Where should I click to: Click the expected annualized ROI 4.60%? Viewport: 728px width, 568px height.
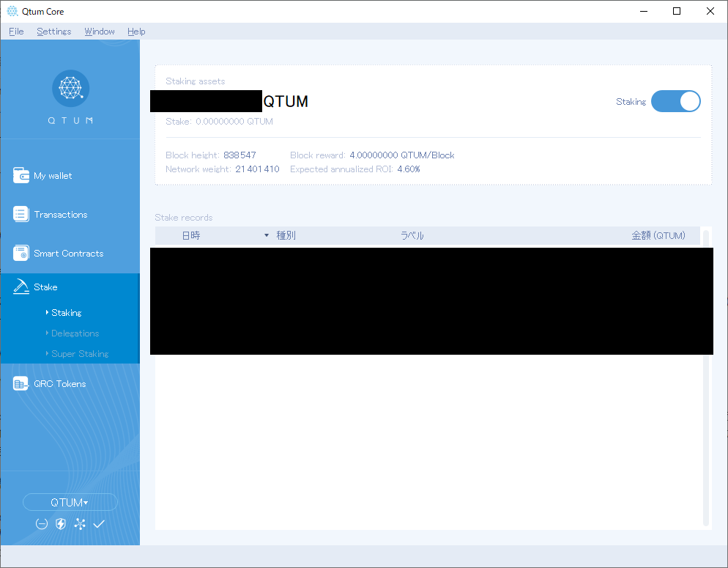point(409,169)
